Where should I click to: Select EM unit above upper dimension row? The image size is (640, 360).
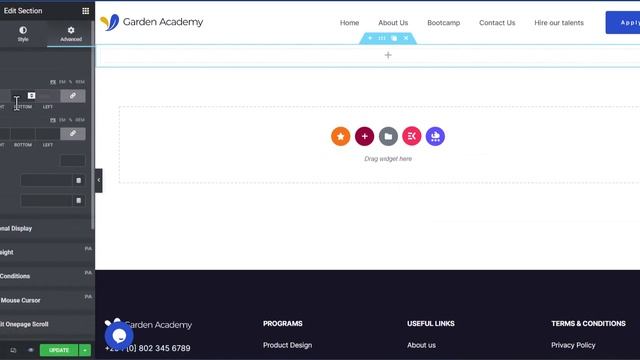[62, 82]
